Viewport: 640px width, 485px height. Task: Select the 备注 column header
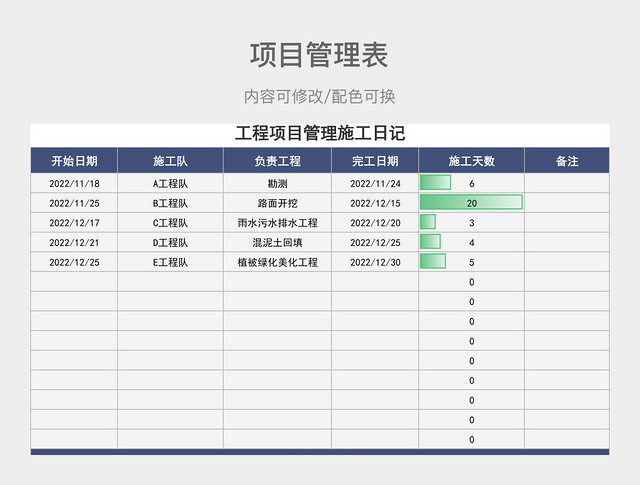[567, 161]
